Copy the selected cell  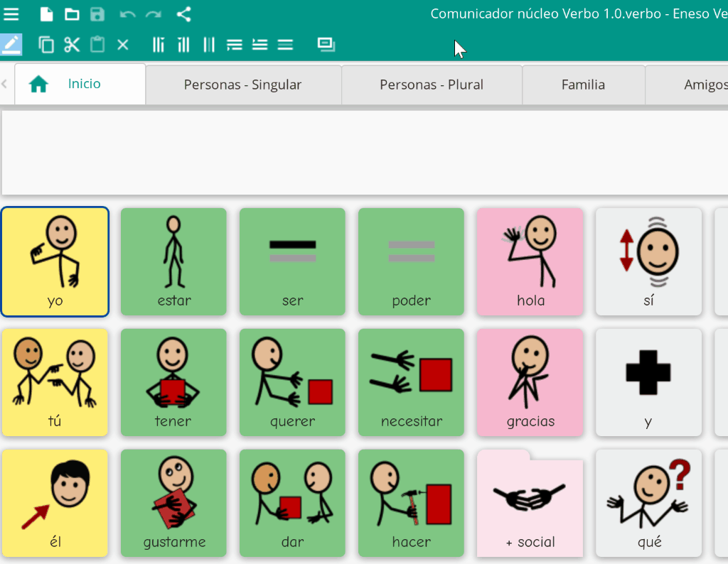[x=46, y=45]
